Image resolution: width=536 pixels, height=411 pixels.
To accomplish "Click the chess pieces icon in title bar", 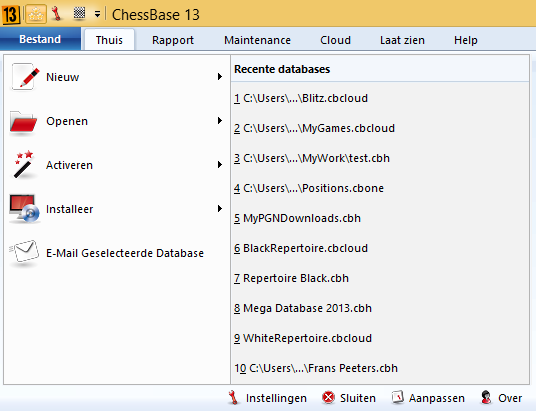I will click(x=36, y=14).
